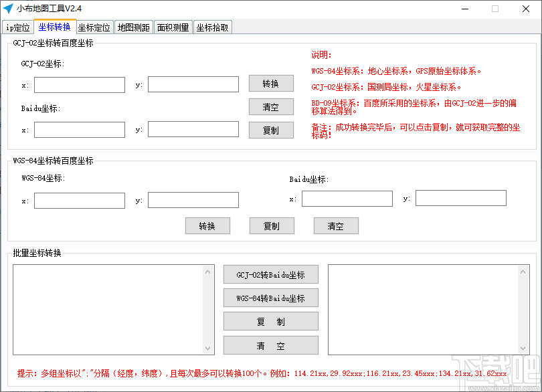Click 转换 in the WGS-84 section
The width and height of the screenshot is (542, 392).
207,225
